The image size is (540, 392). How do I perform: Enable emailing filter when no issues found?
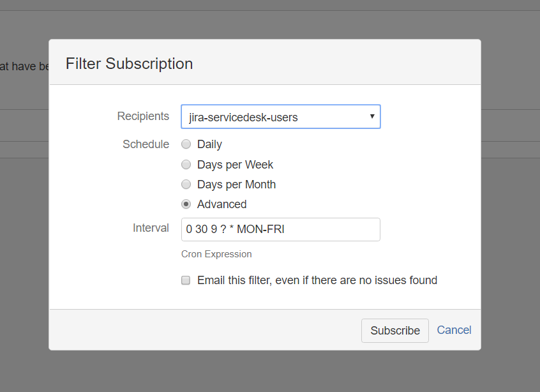click(186, 280)
